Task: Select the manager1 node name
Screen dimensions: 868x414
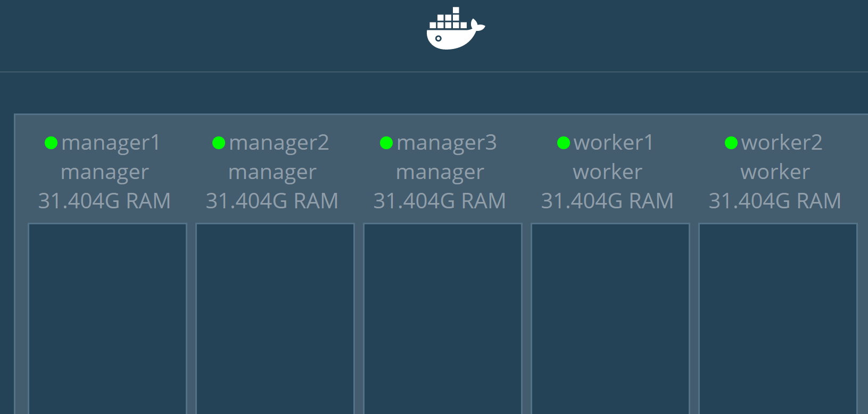Action: [x=111, y=143]
